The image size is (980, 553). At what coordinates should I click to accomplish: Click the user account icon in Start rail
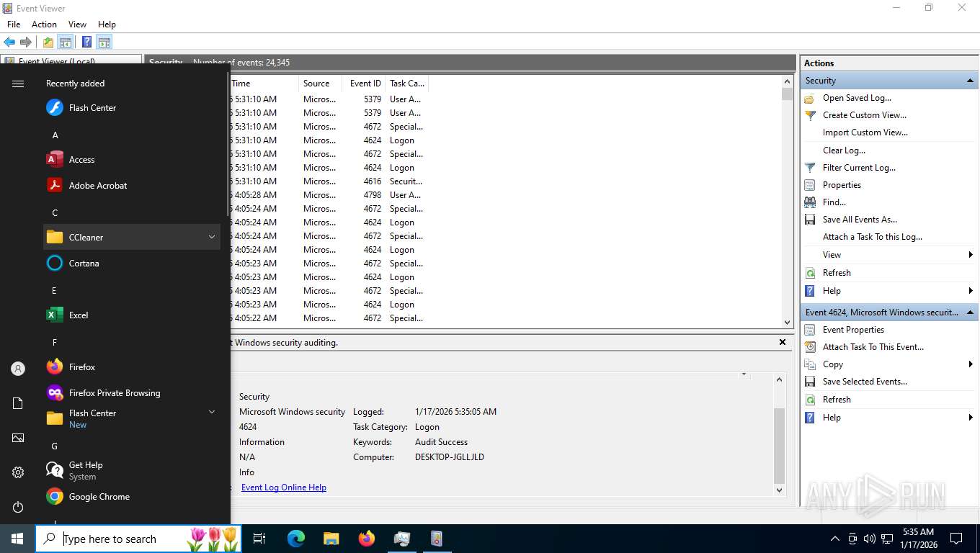pyautogui.click(x=18, y=369)
